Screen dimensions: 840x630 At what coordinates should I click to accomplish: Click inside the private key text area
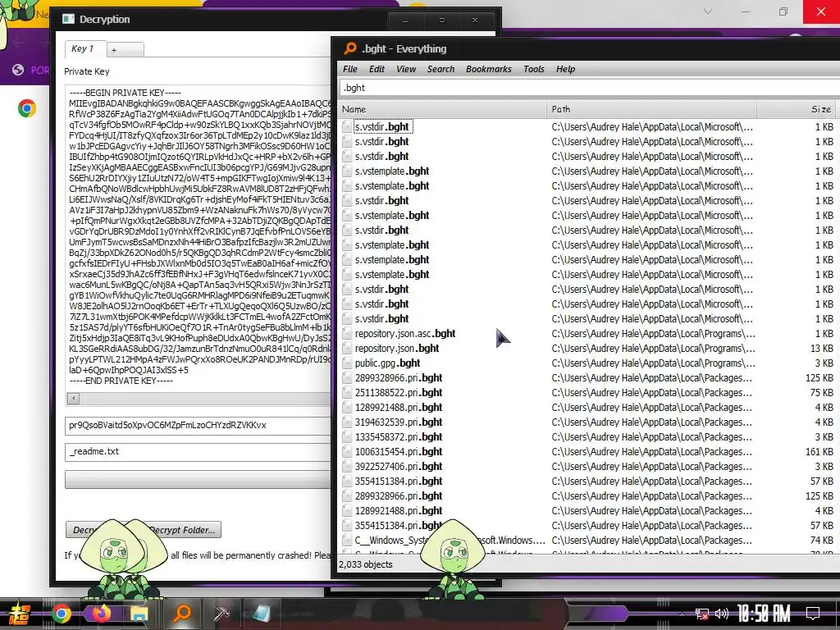click(x=199, y=239)
